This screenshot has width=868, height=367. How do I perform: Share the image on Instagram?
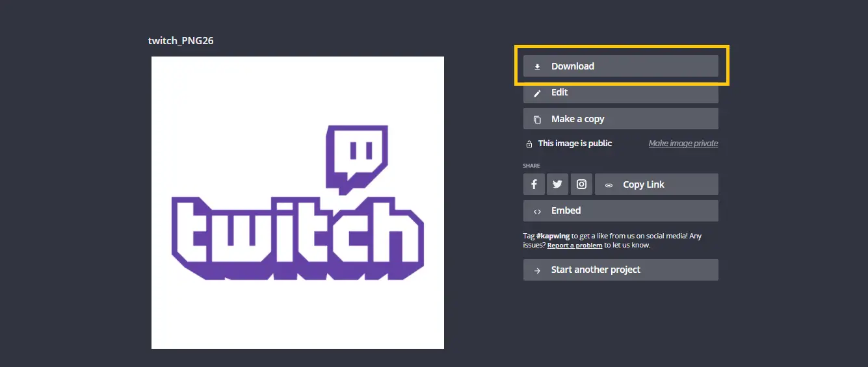[x=581, y=184]
